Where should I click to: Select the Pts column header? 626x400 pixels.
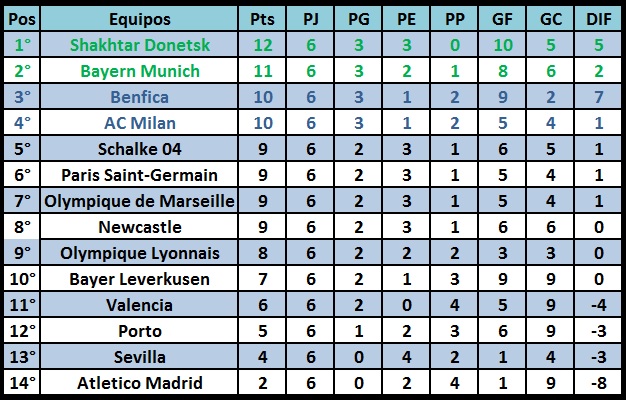[262, 19]
